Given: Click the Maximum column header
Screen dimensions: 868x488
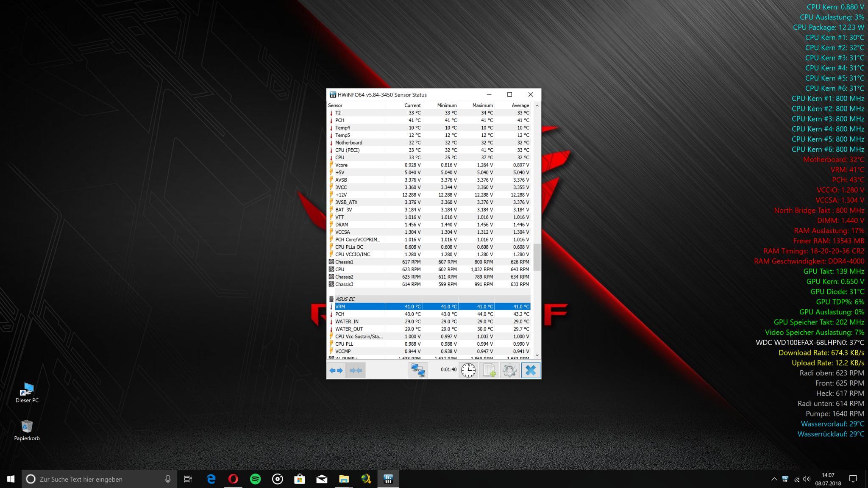Looking at the screenshot, I should [x=482, y=105].
